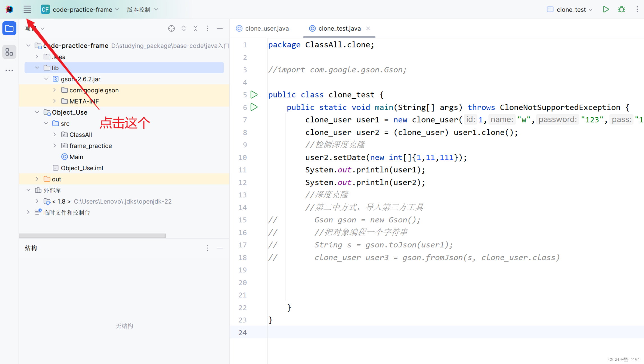Open the main hamburger menu
The image size is (644, 364).
click(27, 9)
